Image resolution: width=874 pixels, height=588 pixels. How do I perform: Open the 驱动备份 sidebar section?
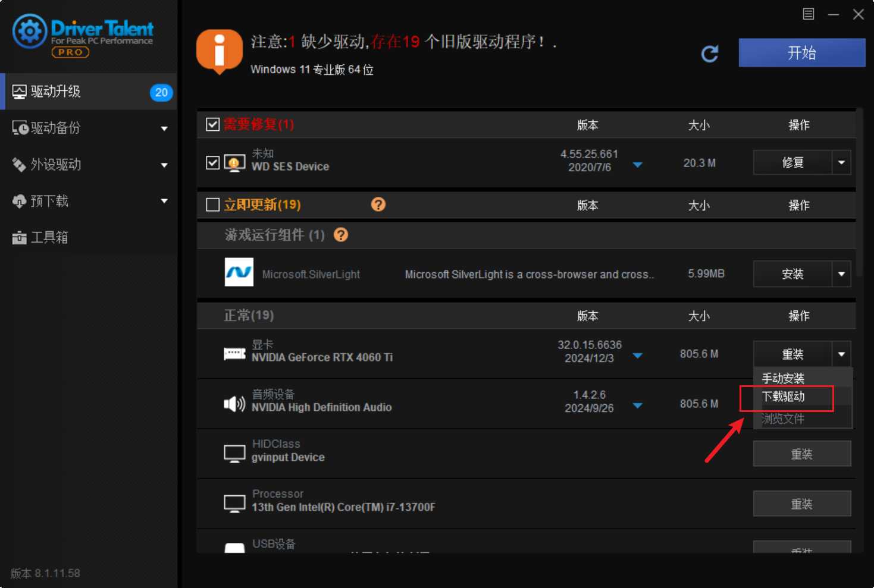tap(89, 128)
